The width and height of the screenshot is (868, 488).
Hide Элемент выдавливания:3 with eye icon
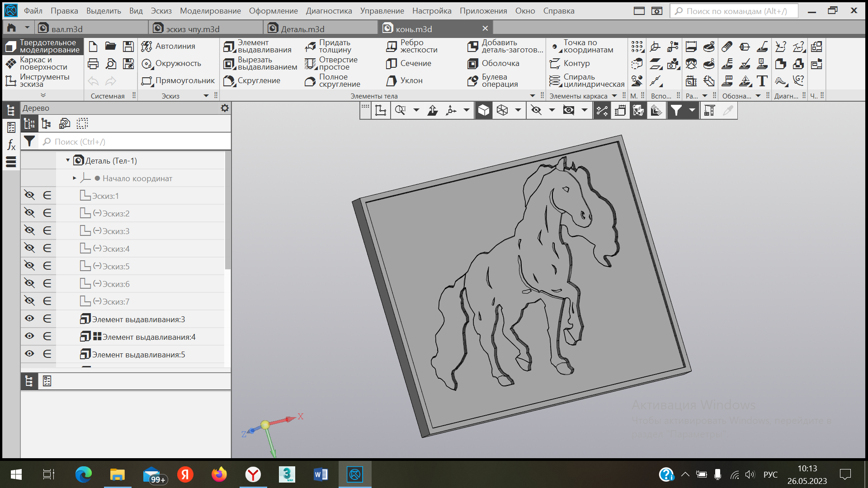pyautogui.click(x=29, y=319)
